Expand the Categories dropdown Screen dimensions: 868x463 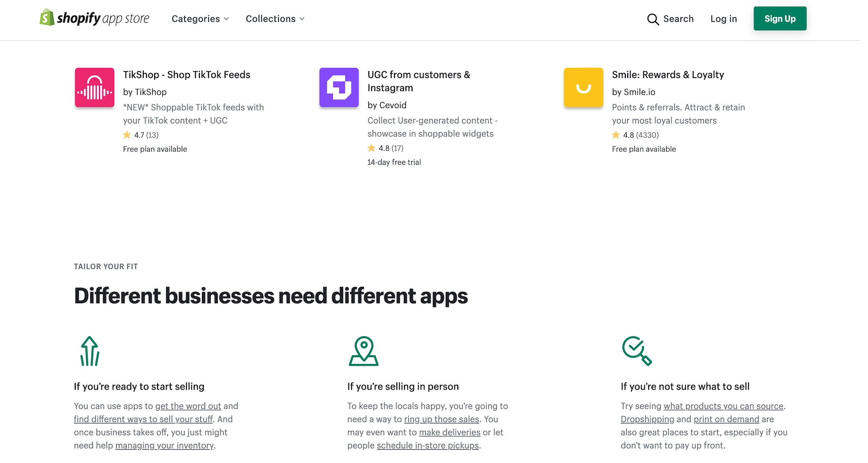tap(200, 19)
